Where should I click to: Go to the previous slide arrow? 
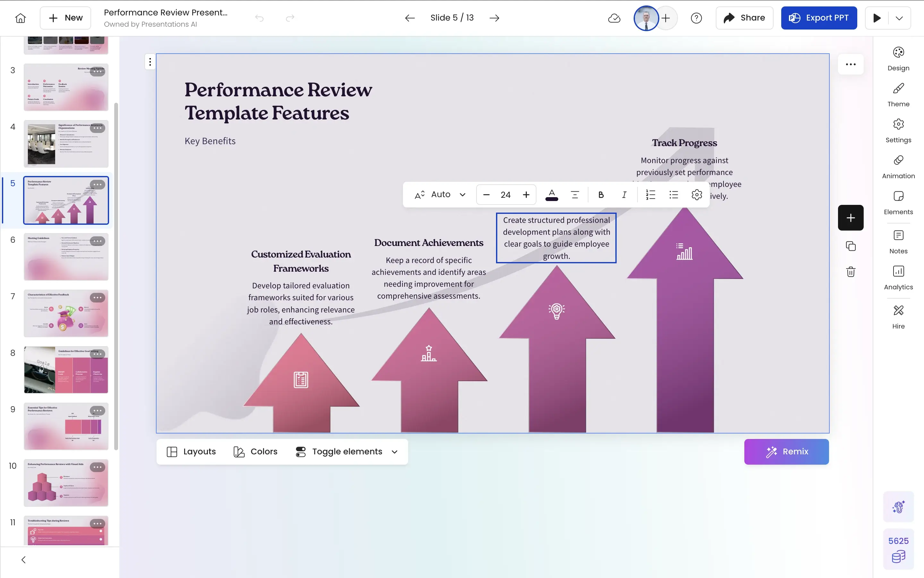pos(410,18)
